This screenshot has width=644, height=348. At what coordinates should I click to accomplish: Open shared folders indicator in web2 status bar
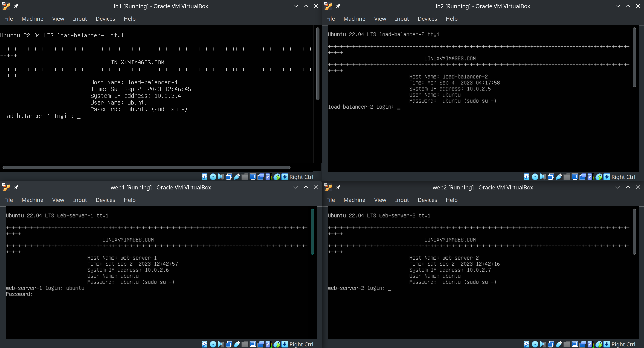[567, 344]
